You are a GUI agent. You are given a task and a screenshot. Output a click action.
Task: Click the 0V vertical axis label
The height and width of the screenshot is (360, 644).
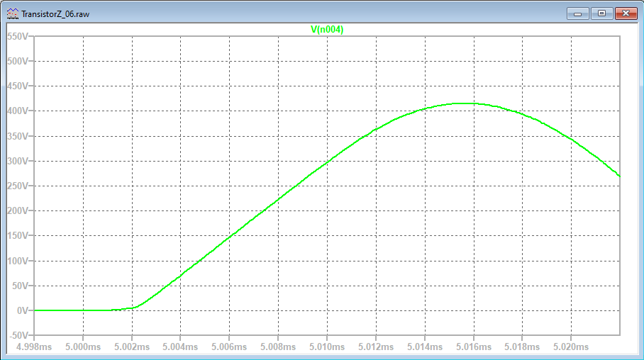23,310
